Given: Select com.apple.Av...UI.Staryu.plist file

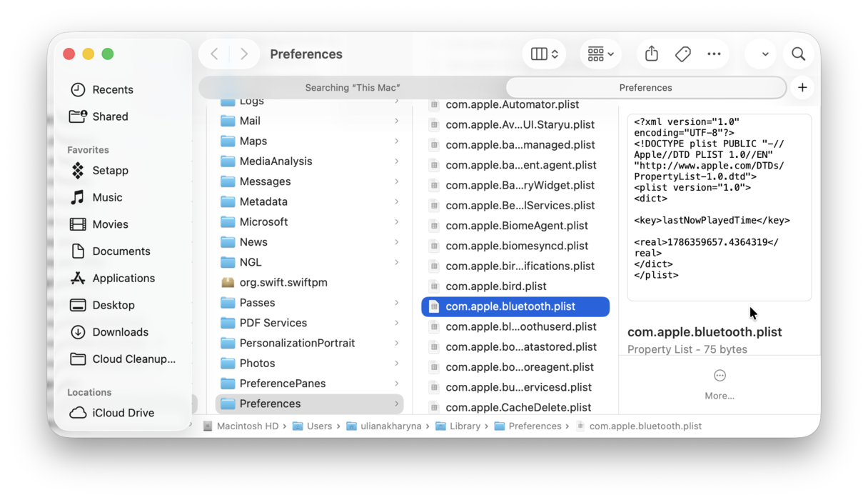Looking at the screenshot, I should (515, 124).
